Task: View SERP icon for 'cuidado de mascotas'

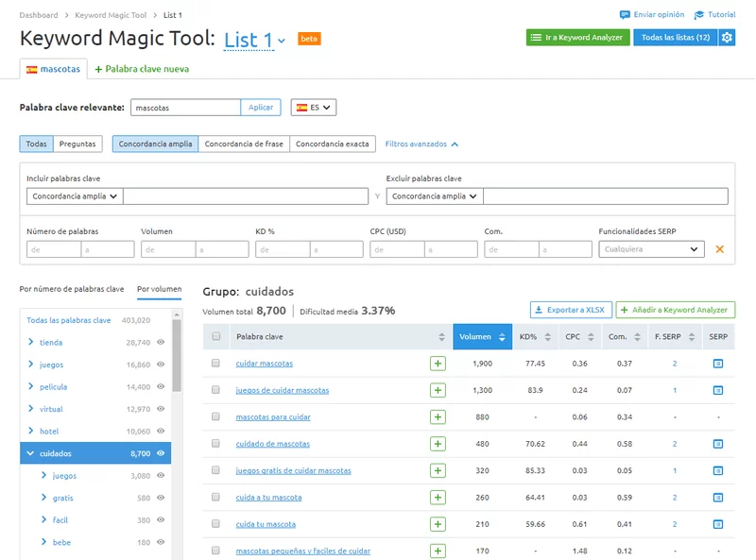Action: click(x=718, y=444)
